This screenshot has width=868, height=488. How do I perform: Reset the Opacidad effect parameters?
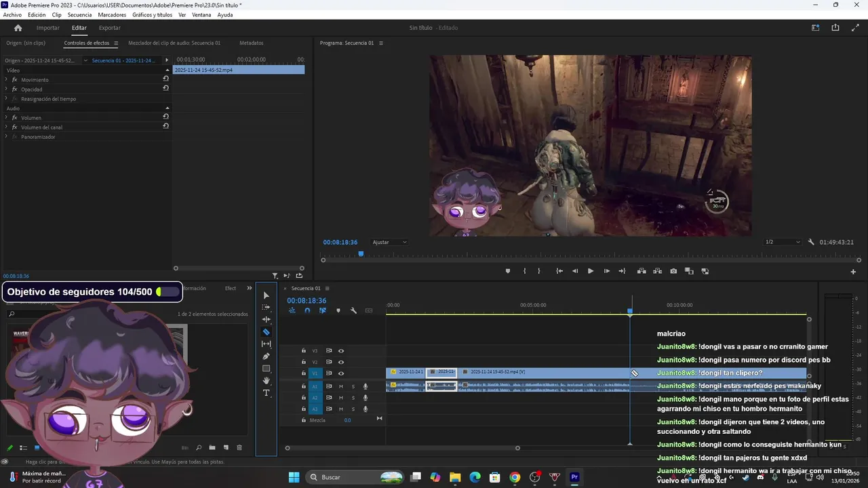click(165, 88)
